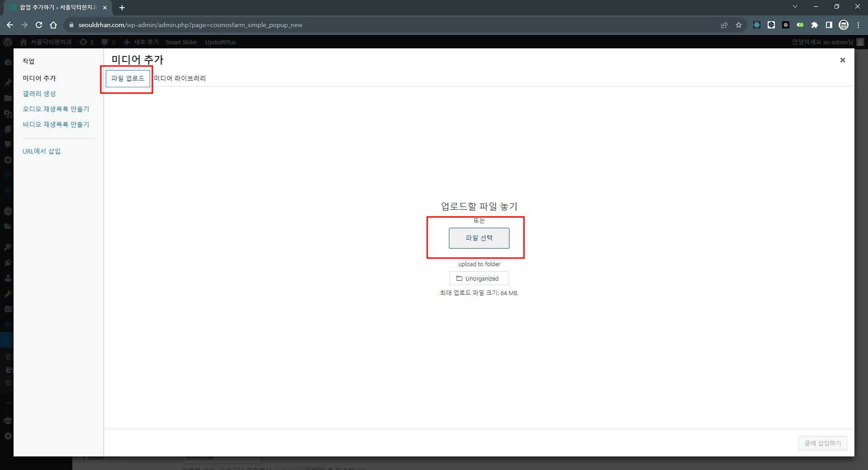Select 갤러리 생성 in the sidebar
Screen dimensions: 868x470
point(39,94)
